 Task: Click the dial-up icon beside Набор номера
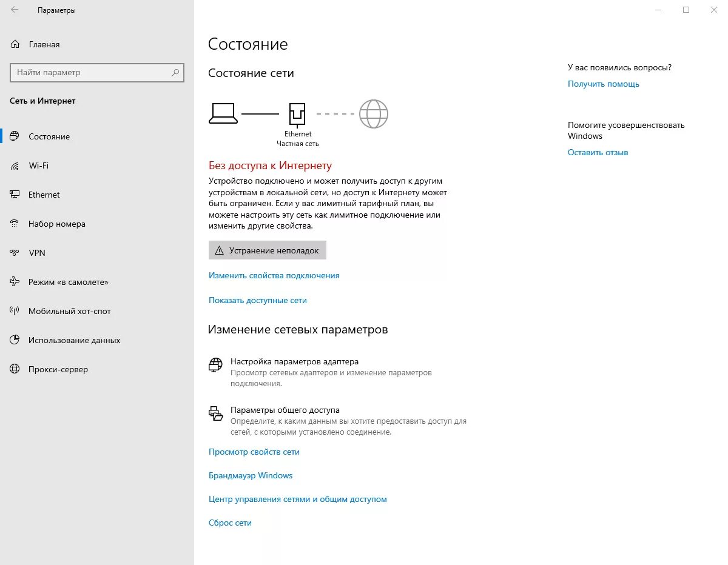point(15,224)
